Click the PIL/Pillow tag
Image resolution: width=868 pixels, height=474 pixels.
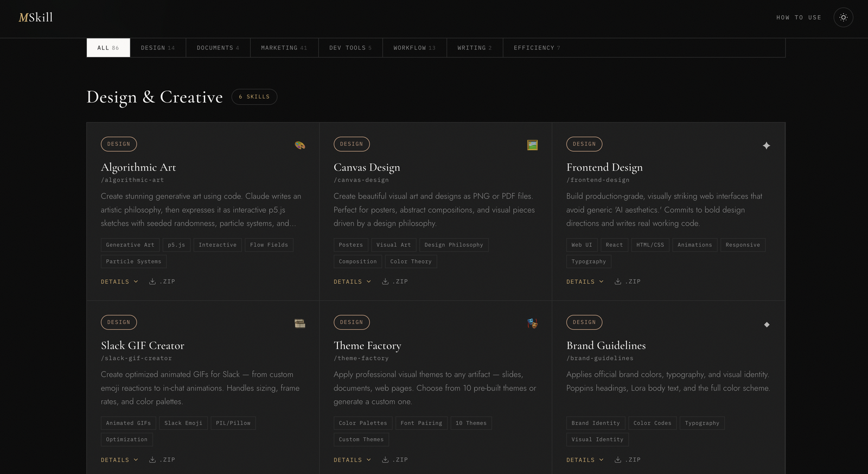(x=233, y=423)
